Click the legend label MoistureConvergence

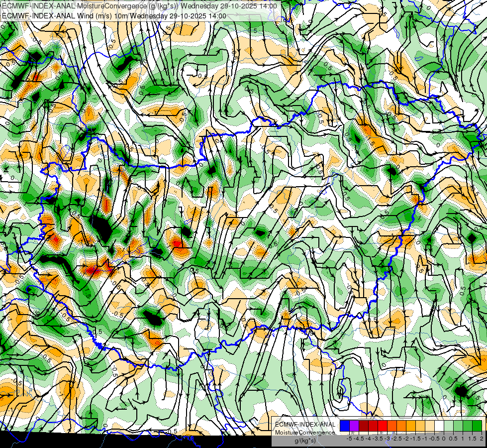[x=305, y=433]
